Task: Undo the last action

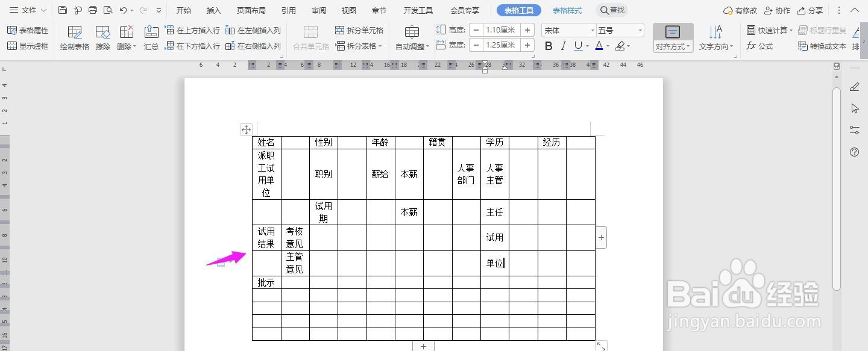Action: pyautogui.click(x=123, y=10)
